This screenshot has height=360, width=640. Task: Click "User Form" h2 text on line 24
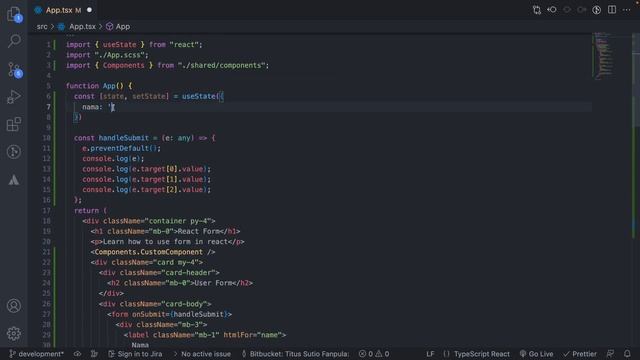(213, 283)
